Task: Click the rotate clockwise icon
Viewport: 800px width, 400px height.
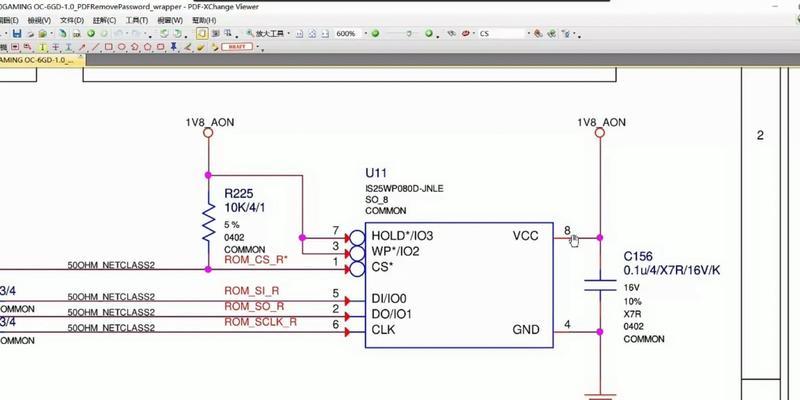Action: 178,34
